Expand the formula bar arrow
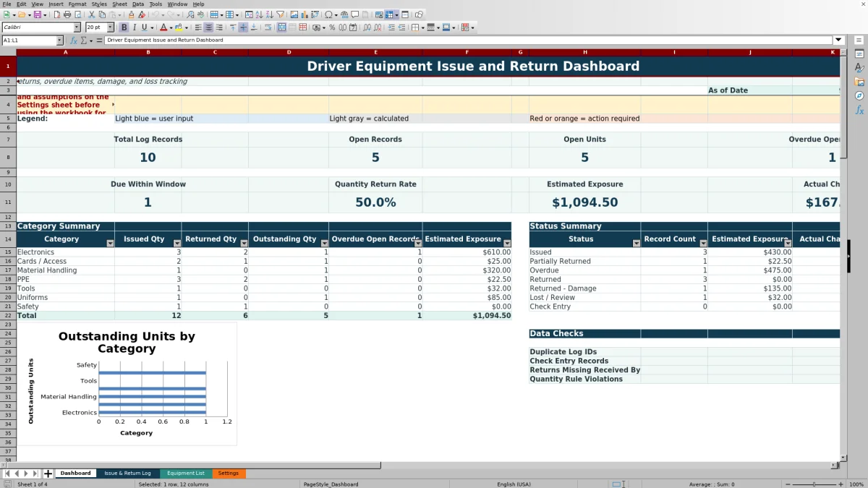 838,40
